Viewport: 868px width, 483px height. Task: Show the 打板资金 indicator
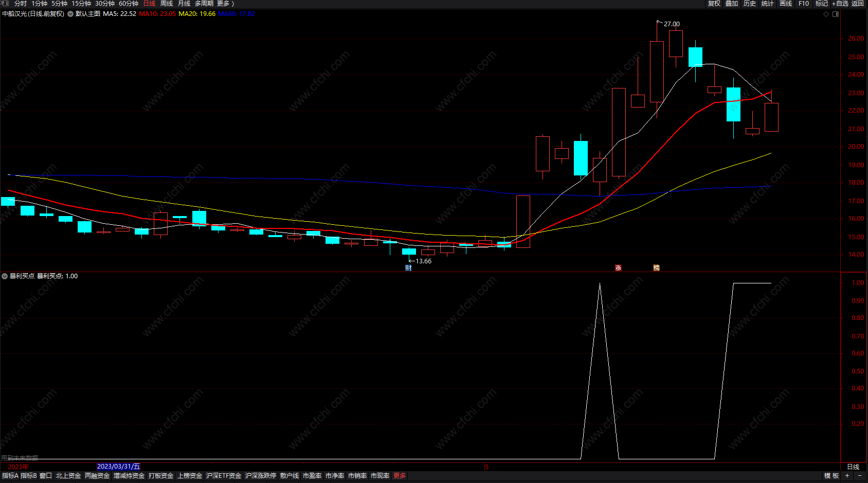click(161, 476)
